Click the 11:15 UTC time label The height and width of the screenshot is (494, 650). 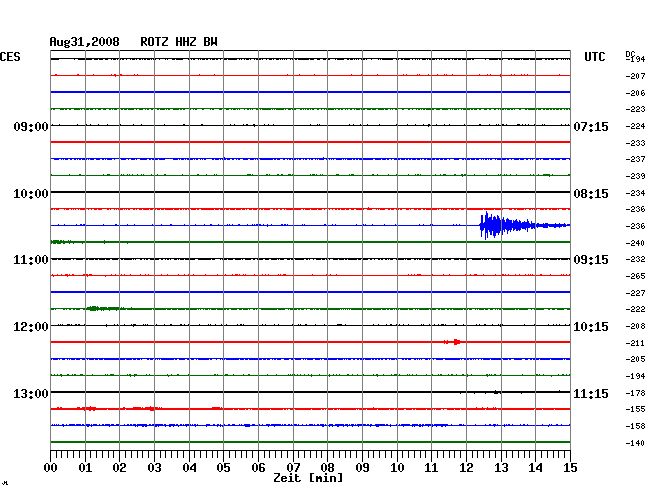coord(591,393)
